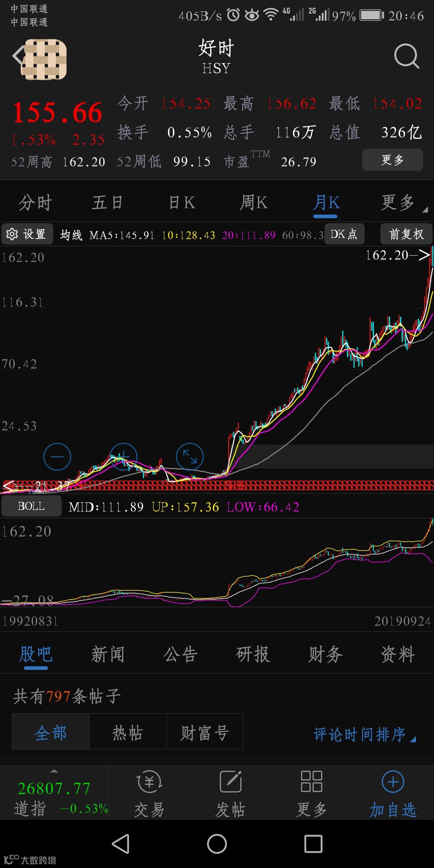
Task: Switch the BOLL indicator button
Action: 31,506
